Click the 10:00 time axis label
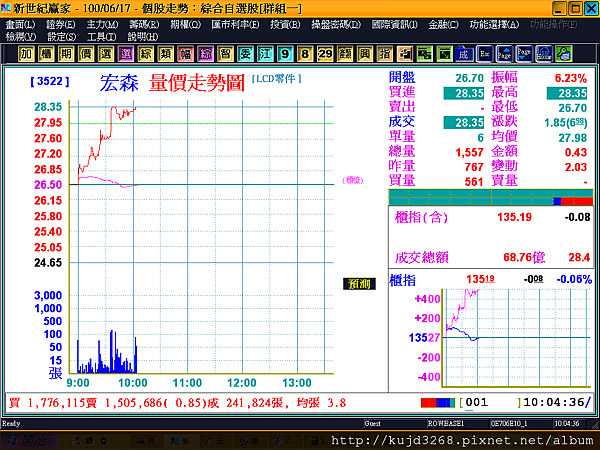The image size is (600, 450). coord(133,383)
